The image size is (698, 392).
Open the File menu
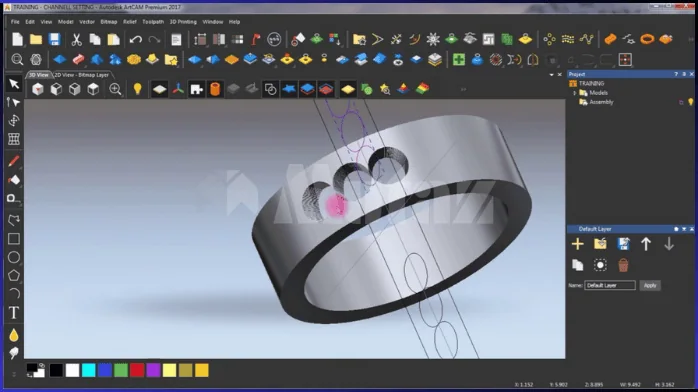point(15,22)
